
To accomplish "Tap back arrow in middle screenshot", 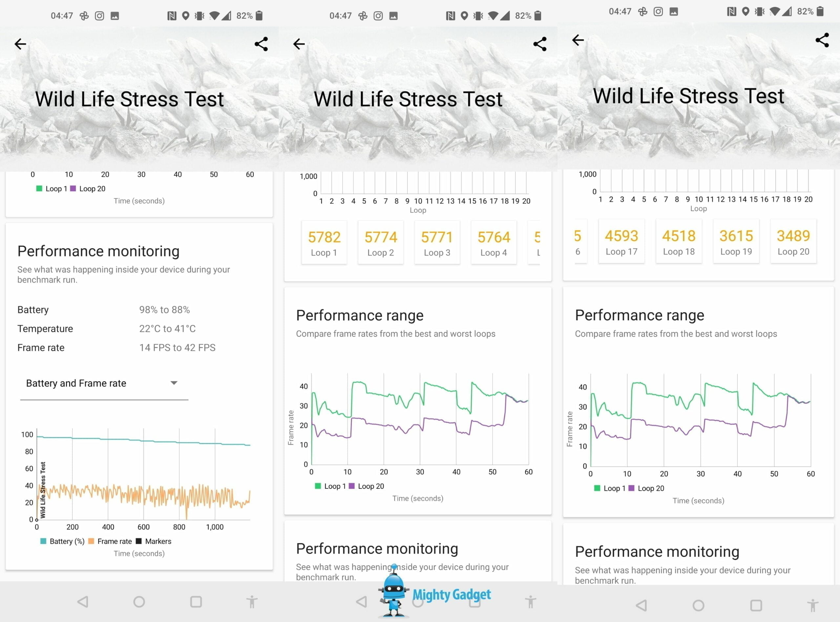I will click(299, 44).
